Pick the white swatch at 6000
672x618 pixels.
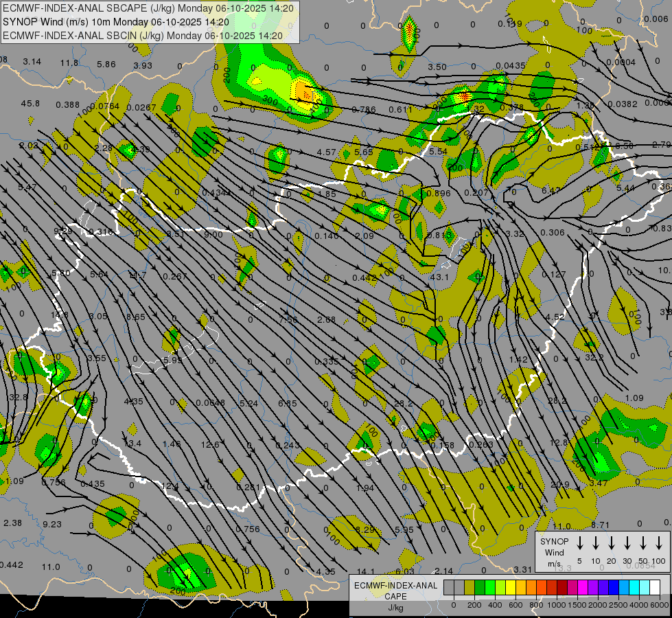655,587
